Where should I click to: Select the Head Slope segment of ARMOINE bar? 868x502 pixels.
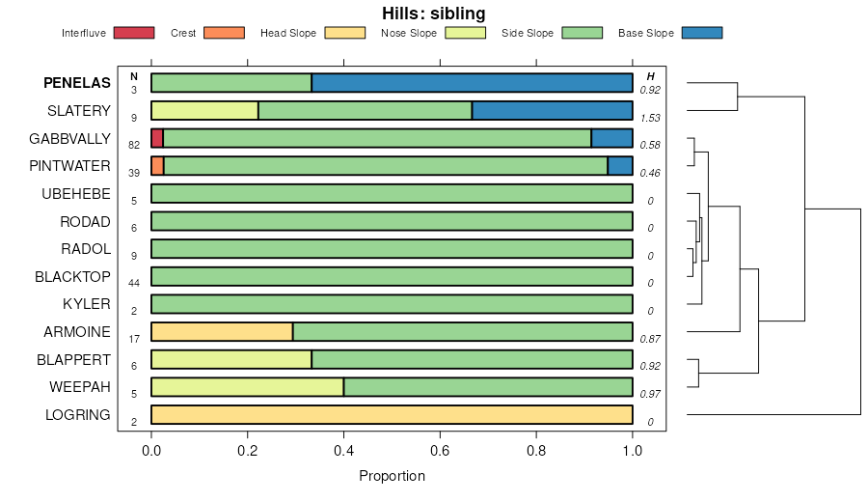(x=222, y=333)
